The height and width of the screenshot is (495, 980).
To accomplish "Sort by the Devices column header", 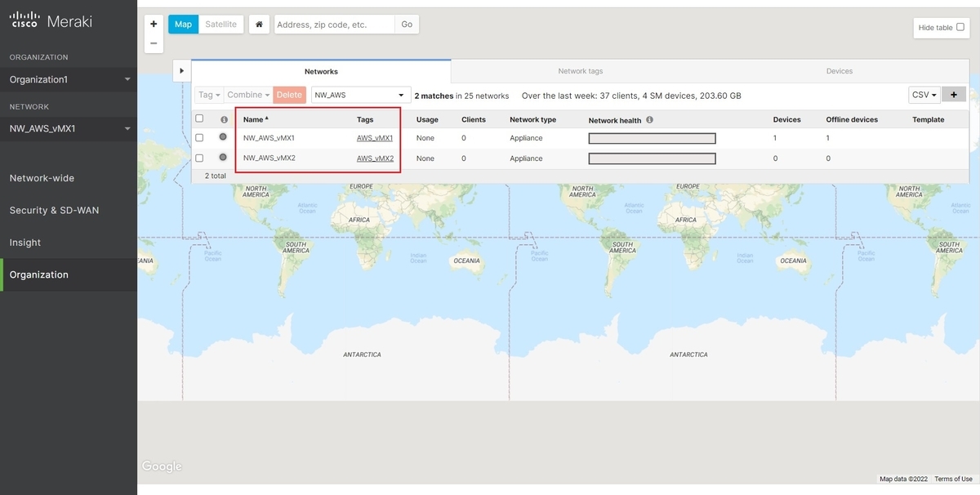I will click(786, 119).
